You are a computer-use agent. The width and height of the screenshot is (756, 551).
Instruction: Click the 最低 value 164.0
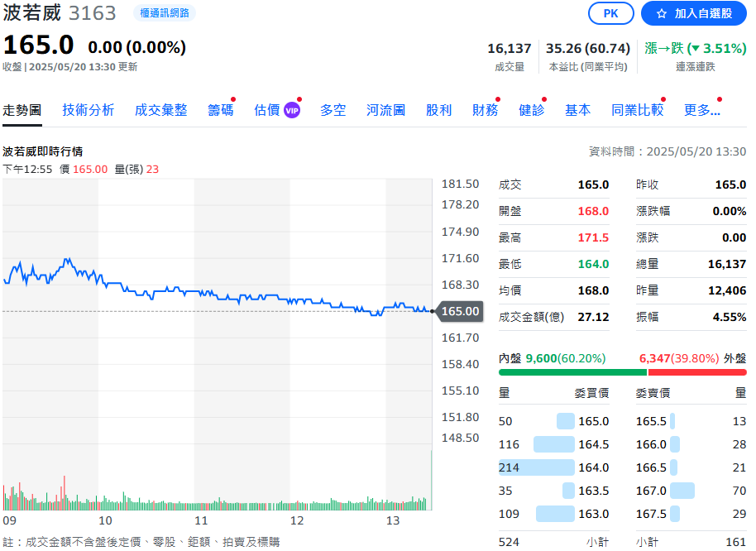point(593,264)
